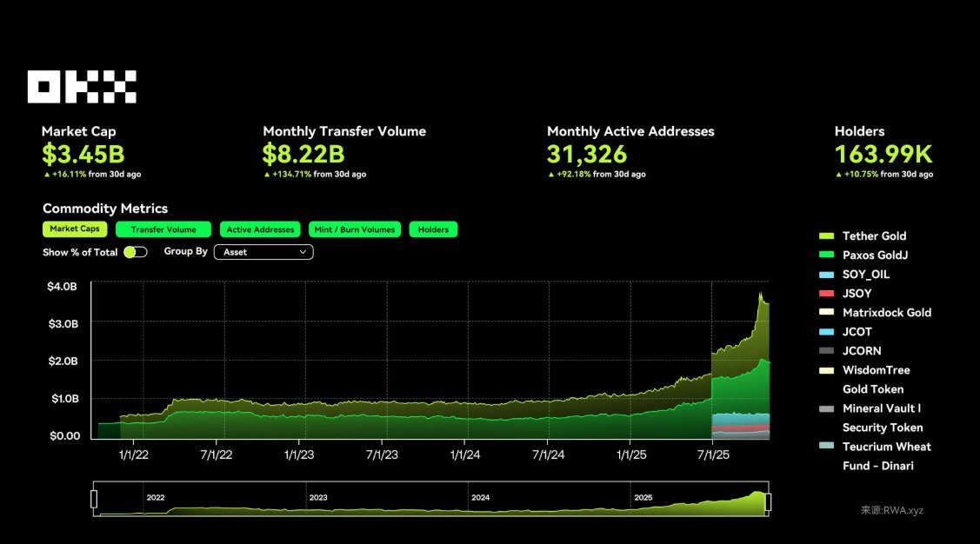
Task: Click the Commodity Metrics heading
Action: pos(105,209)
